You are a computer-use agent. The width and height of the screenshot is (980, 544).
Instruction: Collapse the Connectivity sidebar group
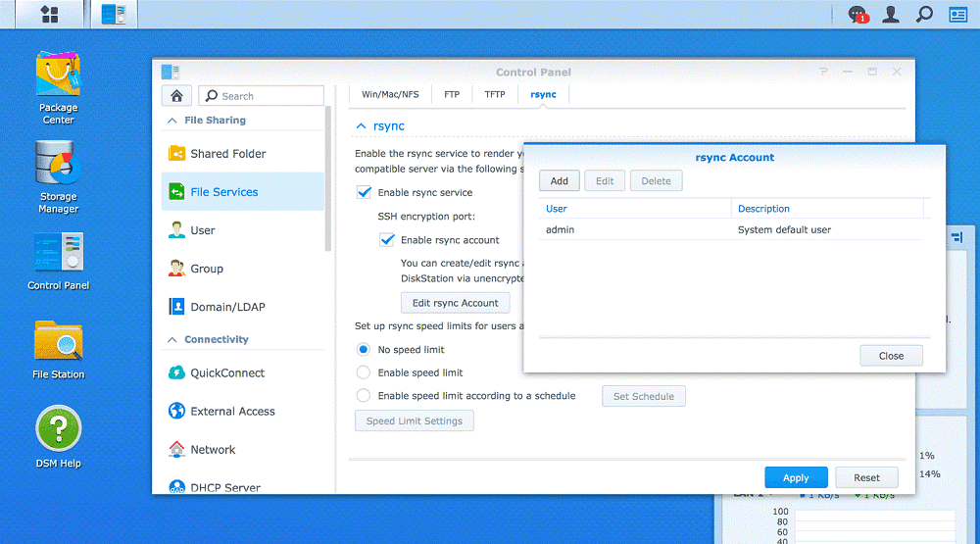click(171, 340)
